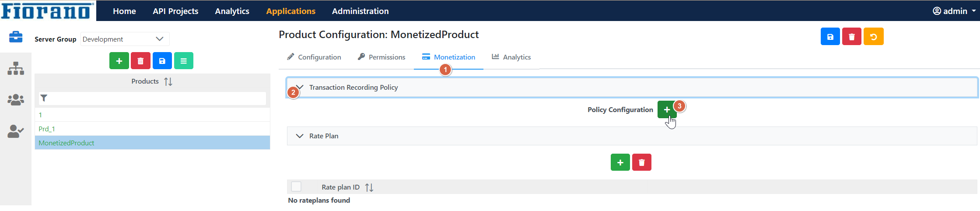The width and height of the screenshot is (980, 211).
Task: Open the Server Group Development dropdown
Action: tap(125, 39)
